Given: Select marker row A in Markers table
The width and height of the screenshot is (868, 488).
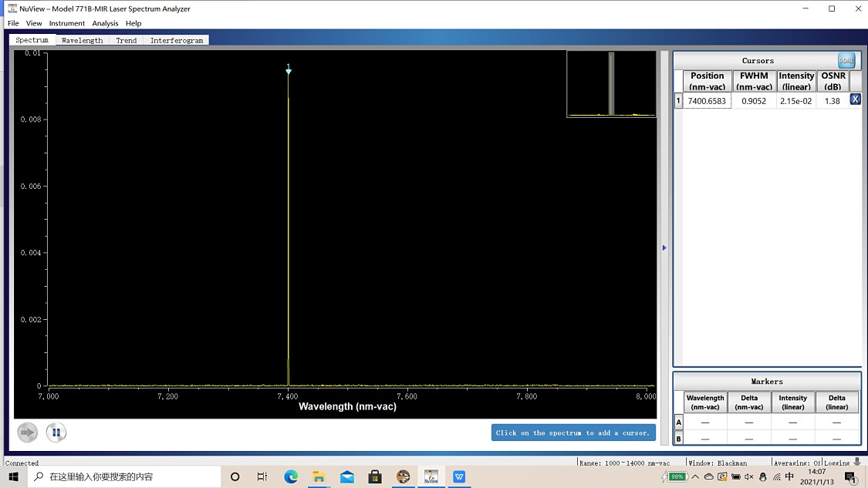Looking at the screenshot, I should click(679, 422).
